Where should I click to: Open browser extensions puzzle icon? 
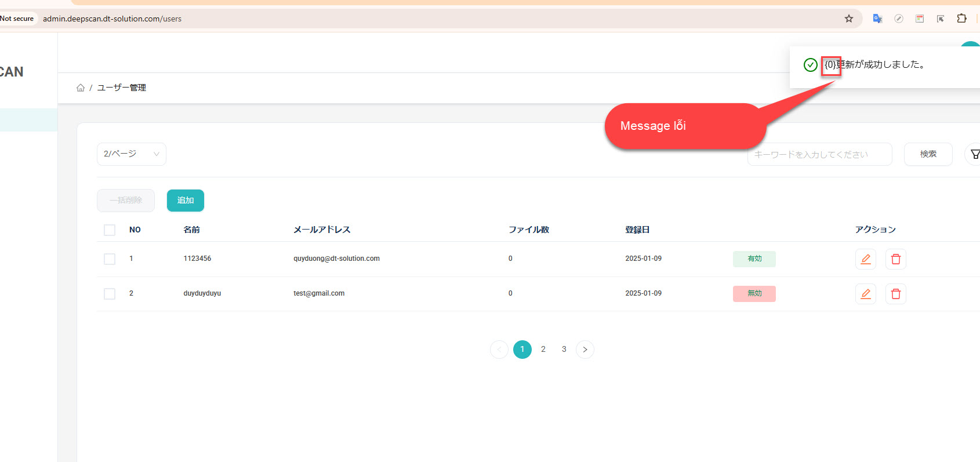pyautogui.click(x=961, y=19)
